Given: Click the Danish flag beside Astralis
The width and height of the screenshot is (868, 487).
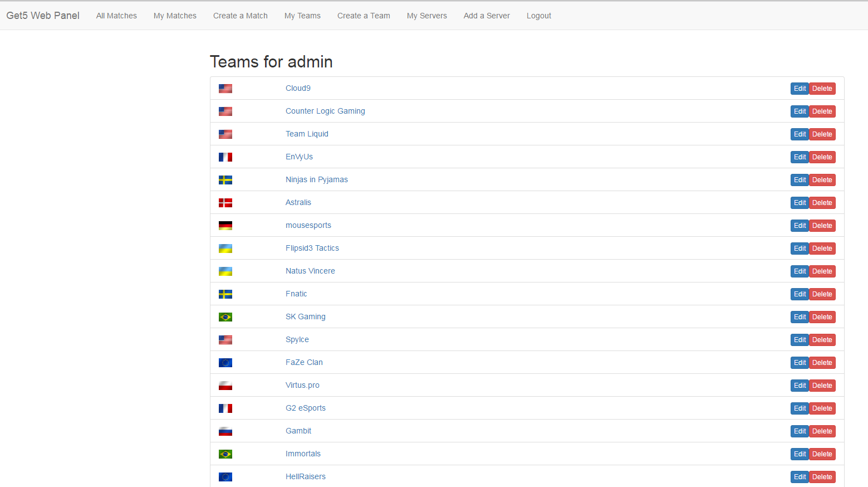Looking at the screenshot, I should tap(225, 203).
